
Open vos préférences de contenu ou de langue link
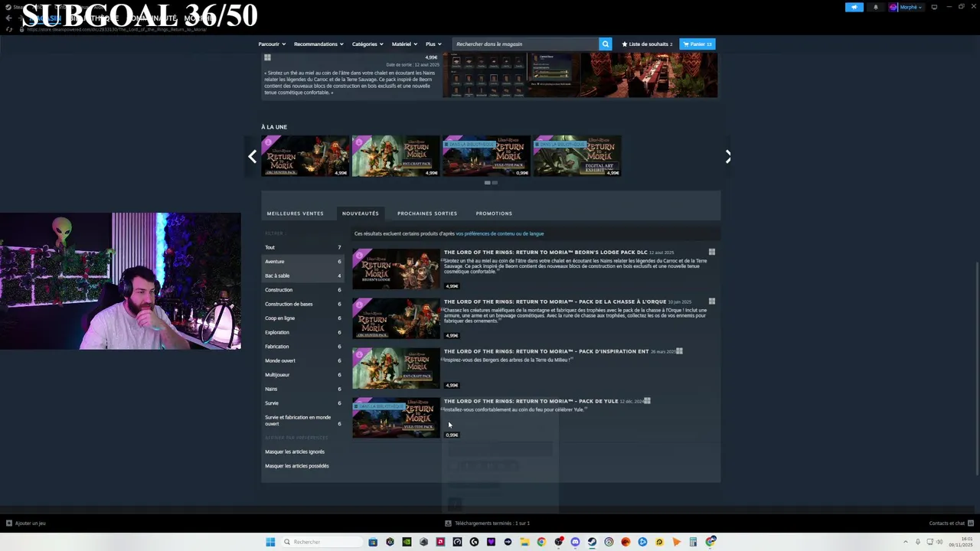click(500, 233)
